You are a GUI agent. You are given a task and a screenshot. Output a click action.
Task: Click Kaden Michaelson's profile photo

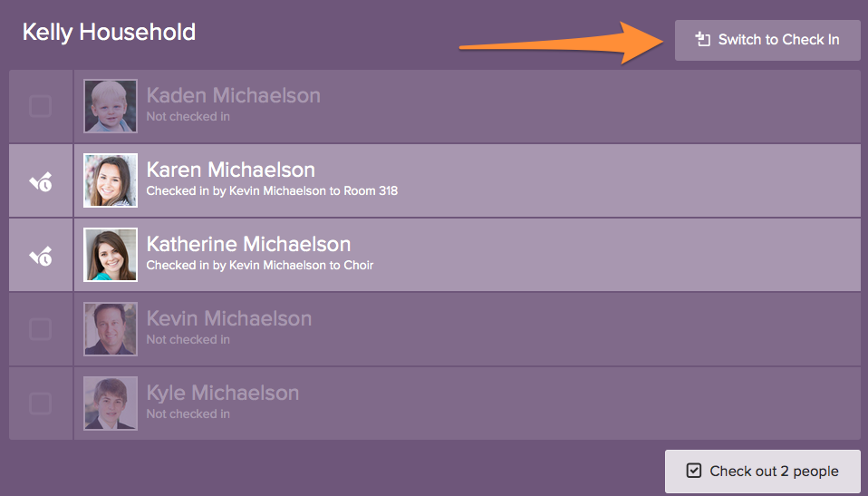pos(111,106)
